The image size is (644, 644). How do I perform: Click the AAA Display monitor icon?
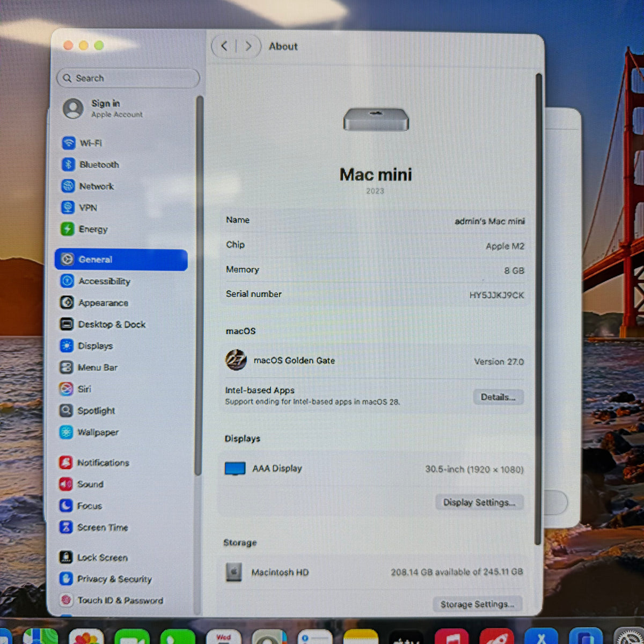235,469
